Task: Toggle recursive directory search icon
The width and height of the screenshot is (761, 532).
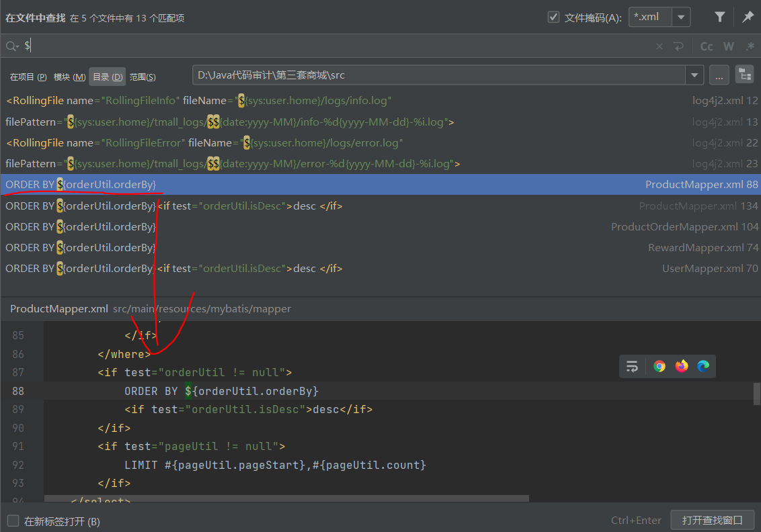Action: coord(744,75)
